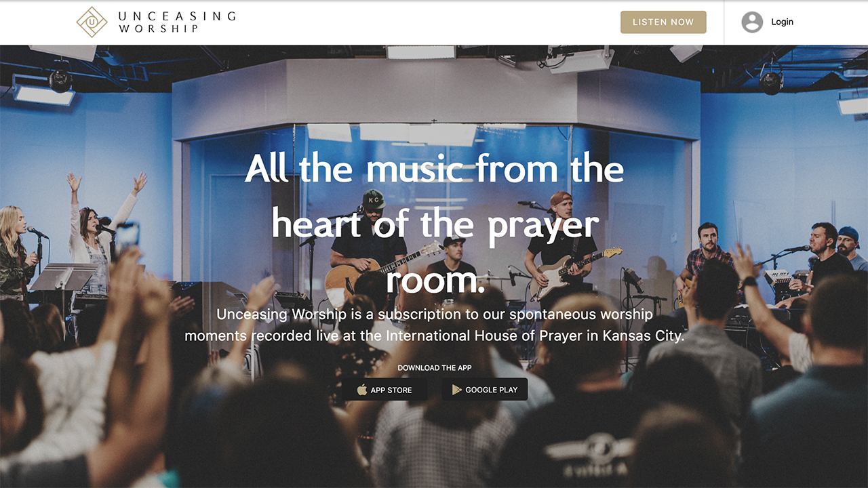Click the Listen Now button
The height and width of the screenshot is (488, 868).
[663, 22]
